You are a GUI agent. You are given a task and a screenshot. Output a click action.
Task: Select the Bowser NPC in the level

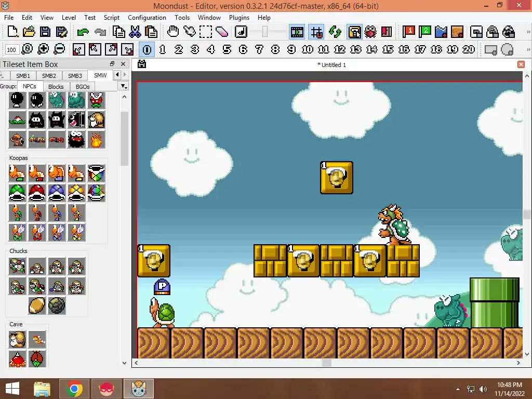click(x=395, y=224)
